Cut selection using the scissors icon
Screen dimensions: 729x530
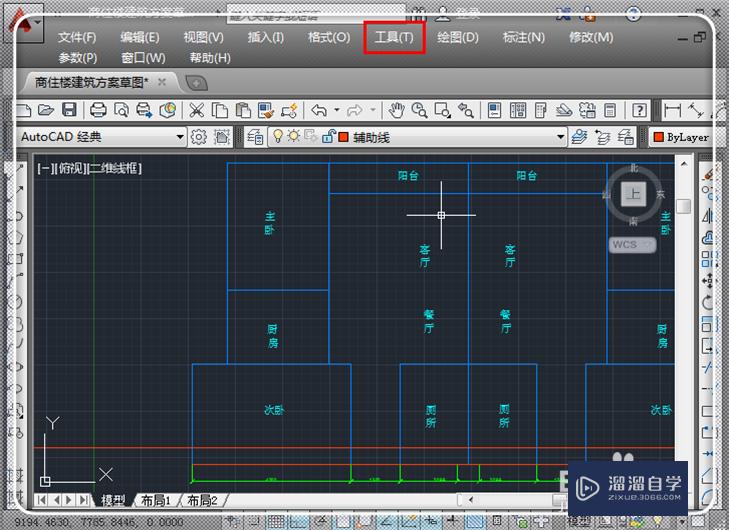pos(197,110)
